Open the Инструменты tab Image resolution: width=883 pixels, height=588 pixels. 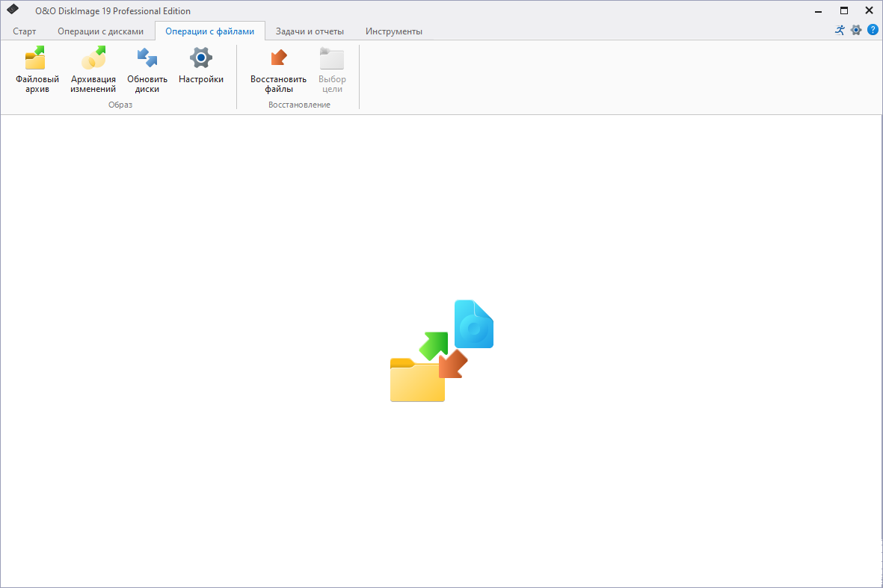coord(393,31)
